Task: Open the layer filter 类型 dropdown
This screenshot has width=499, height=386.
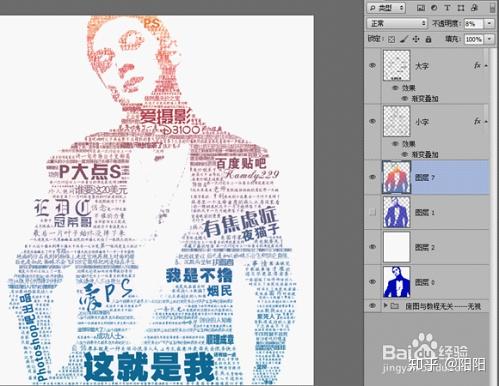Action: (x=386, y=8)
